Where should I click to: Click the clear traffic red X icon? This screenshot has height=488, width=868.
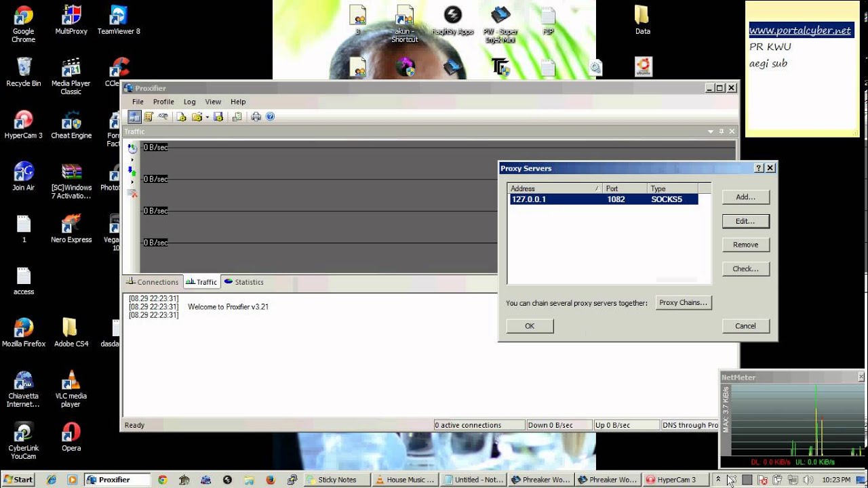pyautogui.click(x=132, y=193)
